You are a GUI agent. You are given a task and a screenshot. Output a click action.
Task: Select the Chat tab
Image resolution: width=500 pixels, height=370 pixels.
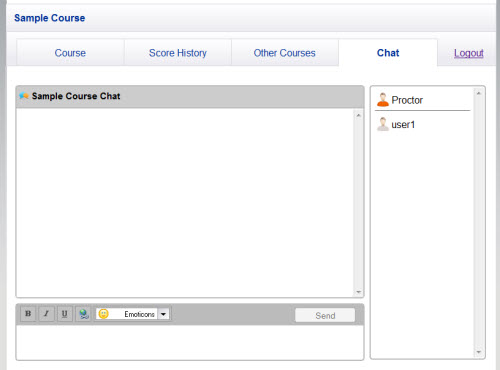click(x=388, y=53)
